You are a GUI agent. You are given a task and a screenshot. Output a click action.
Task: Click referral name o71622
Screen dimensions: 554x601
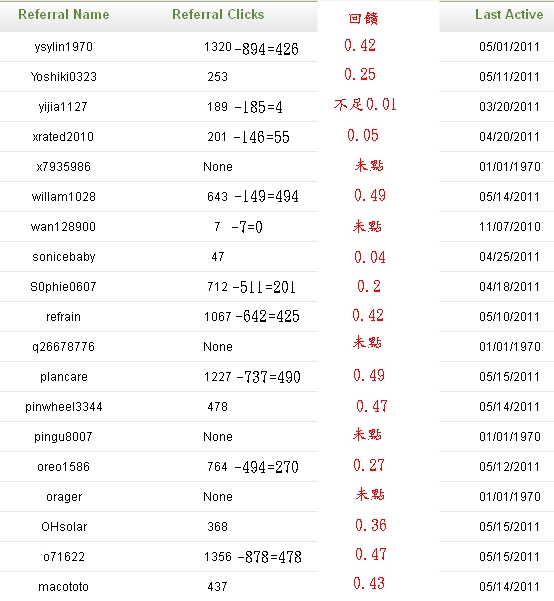coord(64,557)
